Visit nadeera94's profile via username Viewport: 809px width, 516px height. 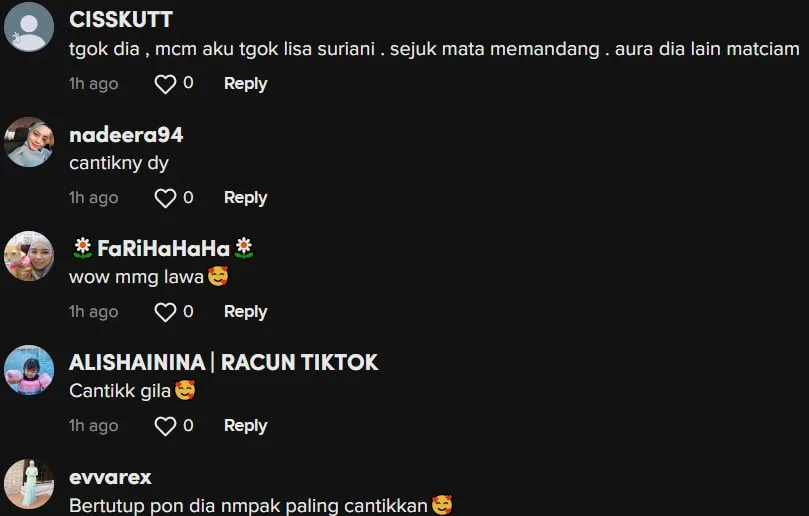pos(126,135)
